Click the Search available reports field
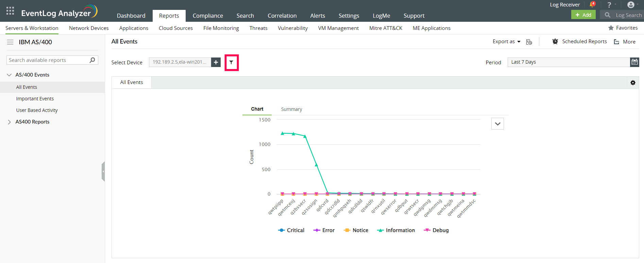Screen dimensions: 644x263 coord(48,60)
